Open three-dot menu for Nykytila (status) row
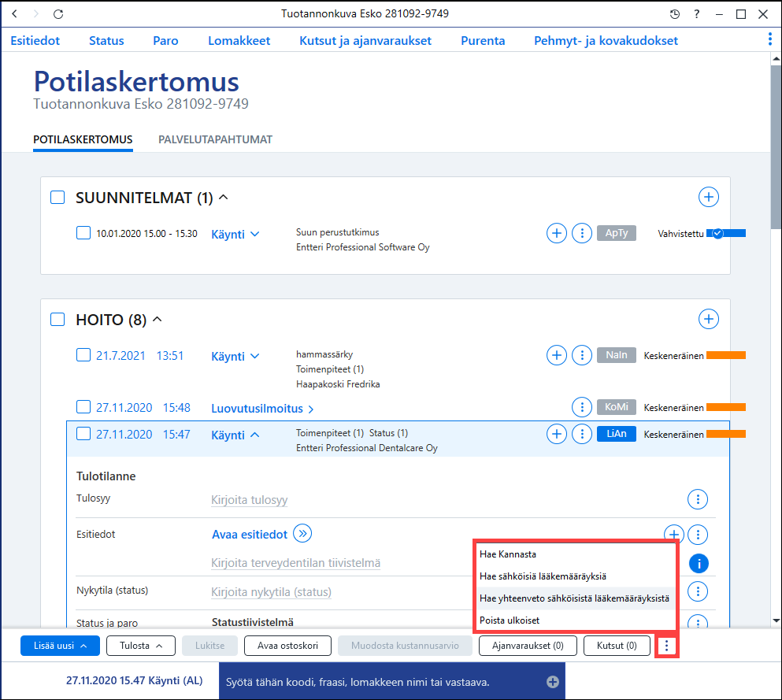This screenshot has height=700, width=782. (x=698, y=591)
